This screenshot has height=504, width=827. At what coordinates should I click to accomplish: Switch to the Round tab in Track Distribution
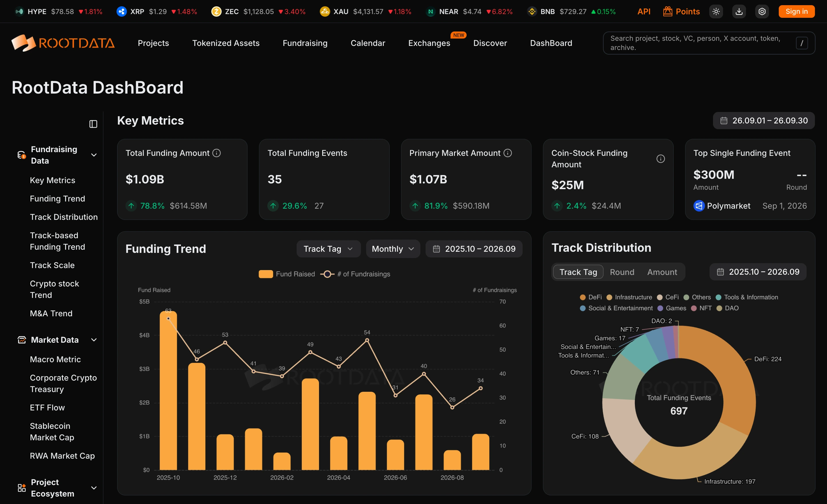(622, 272)
